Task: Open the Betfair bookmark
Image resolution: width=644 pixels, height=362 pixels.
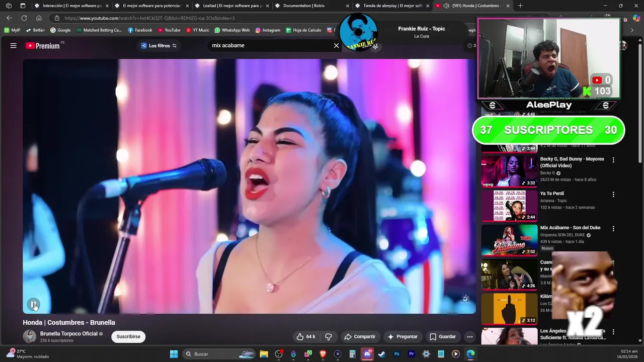Action: [35, 30]
